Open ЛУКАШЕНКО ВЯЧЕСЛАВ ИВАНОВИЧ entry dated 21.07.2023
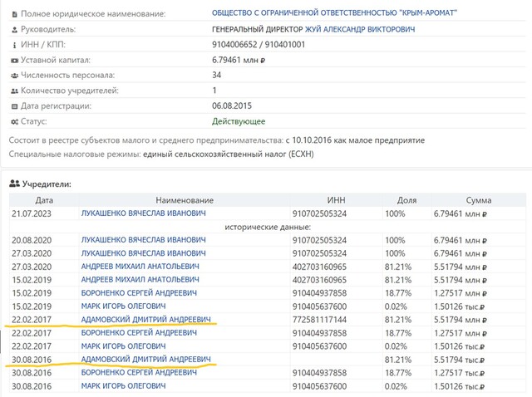The height and width of the screenshot is (397, 532). [x=143, y=213]
